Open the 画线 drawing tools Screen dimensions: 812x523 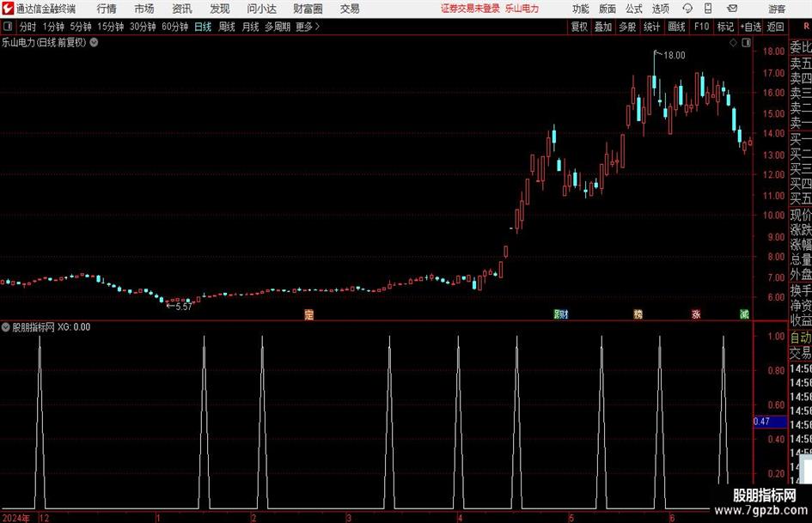click(677, 27)
